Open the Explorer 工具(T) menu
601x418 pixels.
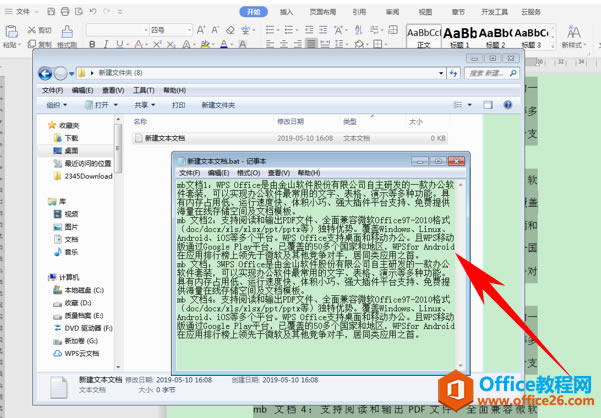coord(143,90)
